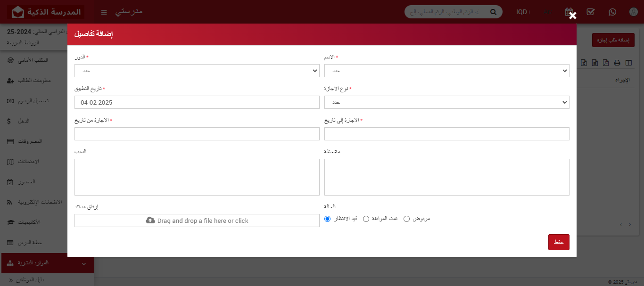
Task: Export table as PDF icon
Action: point(606,63)
